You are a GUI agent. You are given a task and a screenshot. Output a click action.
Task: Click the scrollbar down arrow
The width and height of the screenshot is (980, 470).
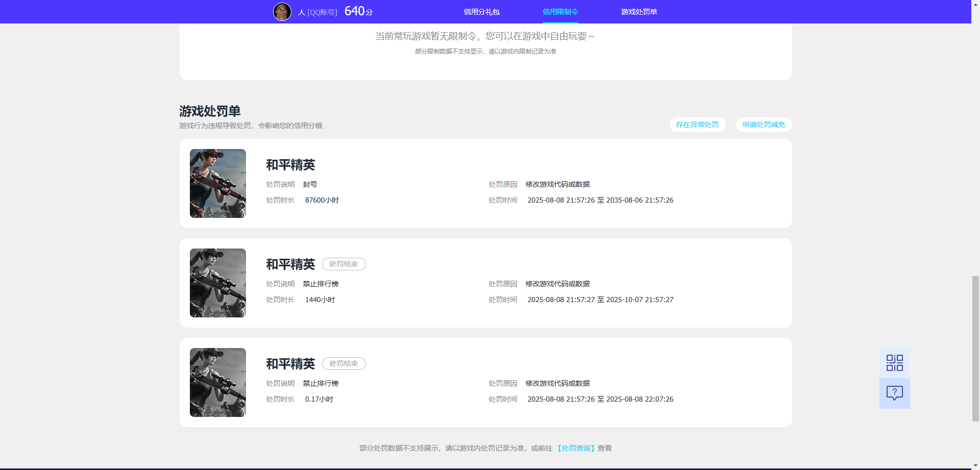[x=975, y=466]
